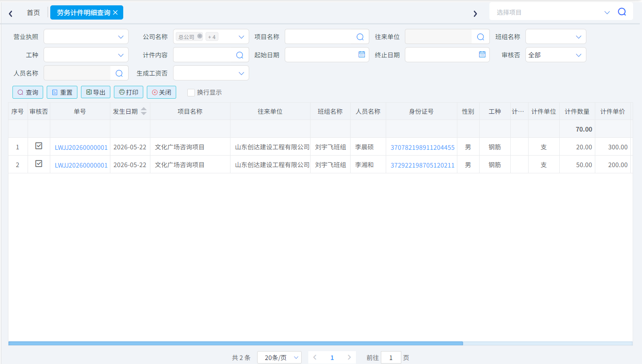This screenshot has height=364, width=642.
Task: Switch to the 首页 tab
Action: coord(33,12)
